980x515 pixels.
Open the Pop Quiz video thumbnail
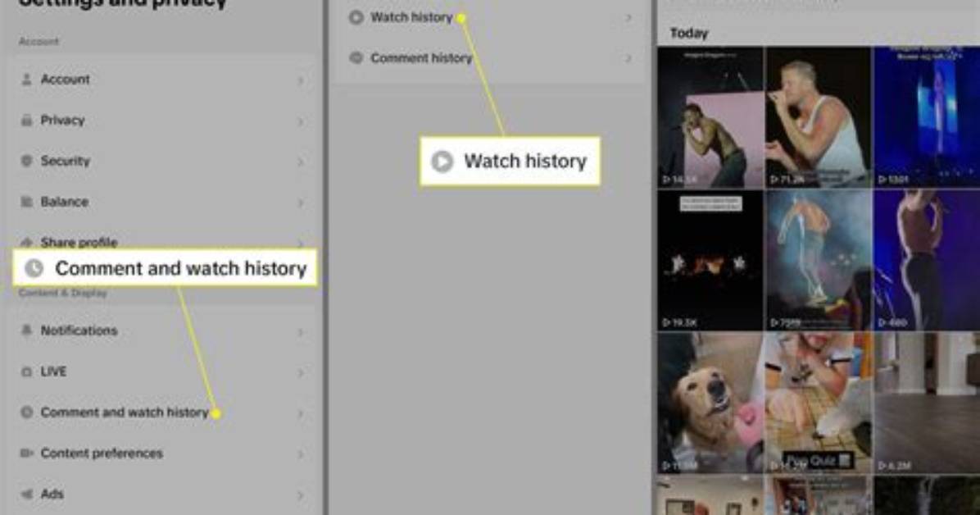click(x=818, y=403)
